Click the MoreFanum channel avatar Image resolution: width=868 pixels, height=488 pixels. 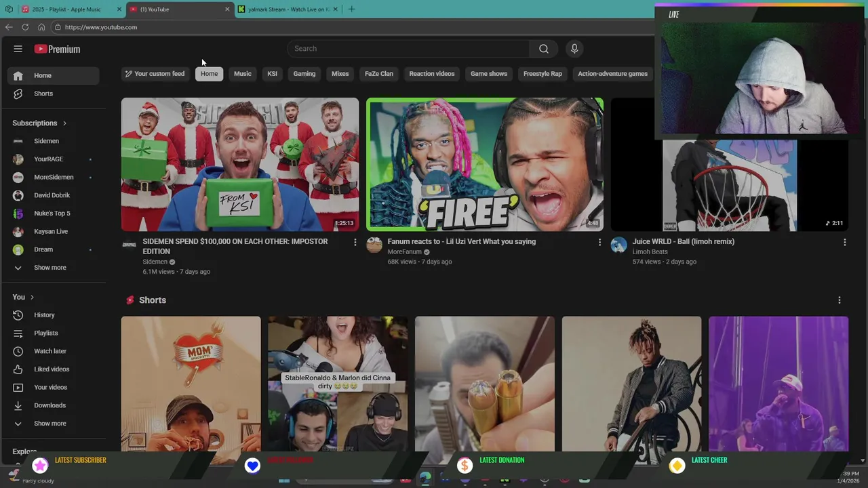click(374, 245)
